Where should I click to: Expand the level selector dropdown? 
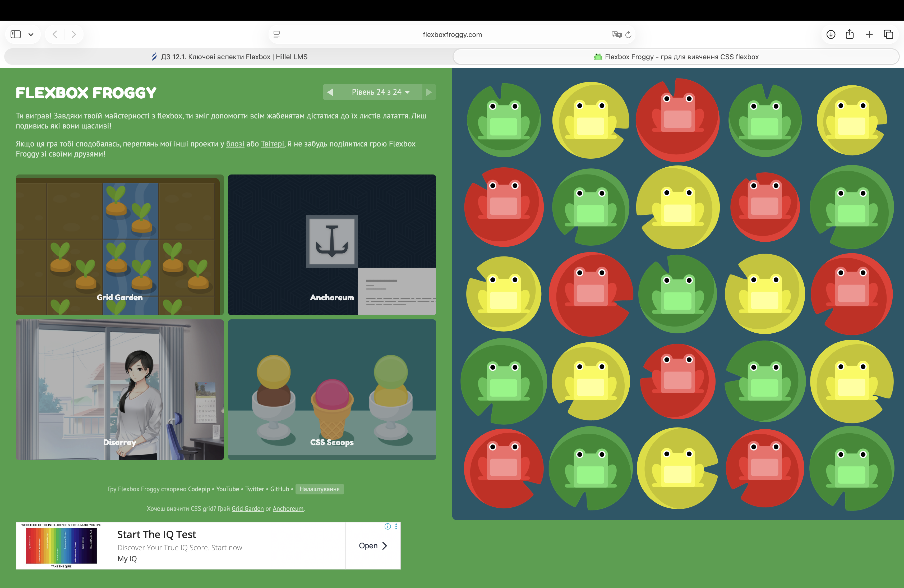coord(380,92)
